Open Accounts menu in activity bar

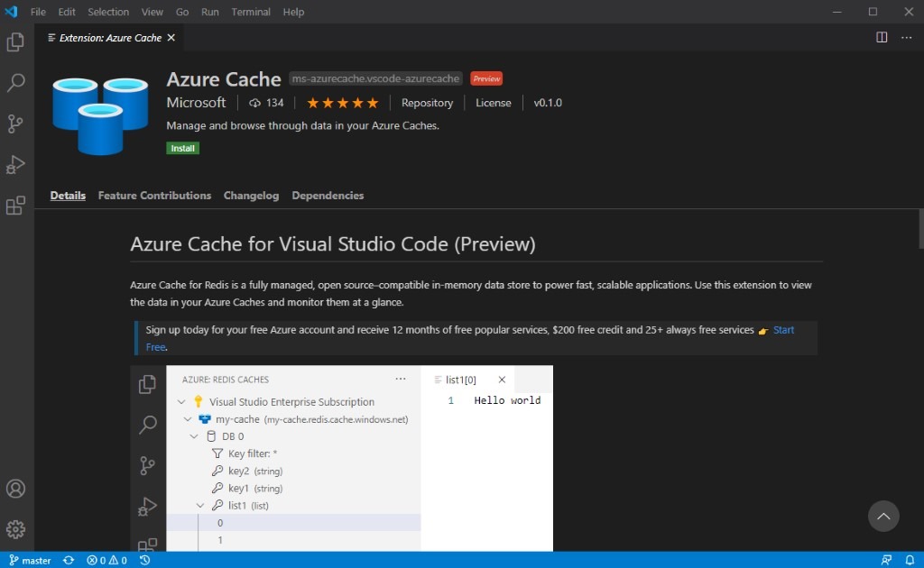coord(16,489)
